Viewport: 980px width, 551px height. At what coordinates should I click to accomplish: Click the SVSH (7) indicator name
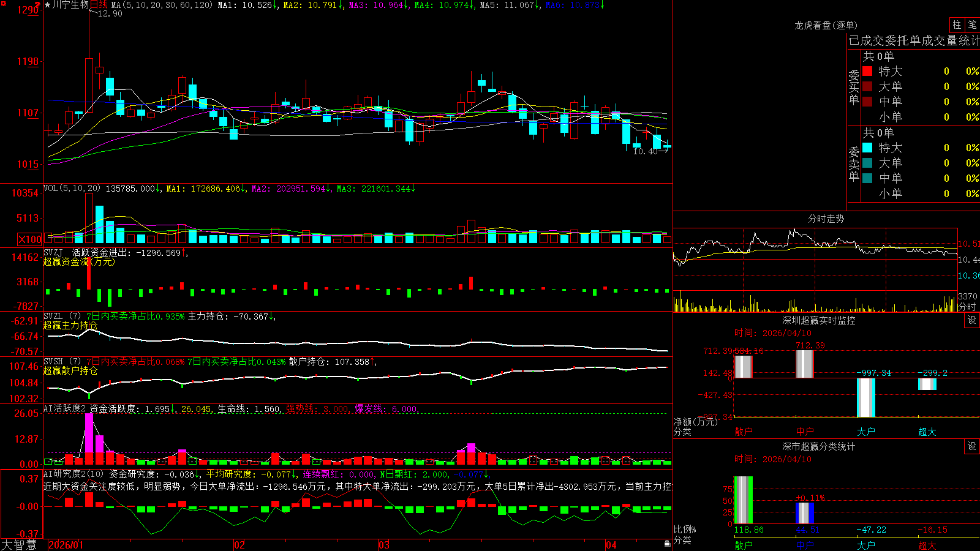click(x=62, y=361)
